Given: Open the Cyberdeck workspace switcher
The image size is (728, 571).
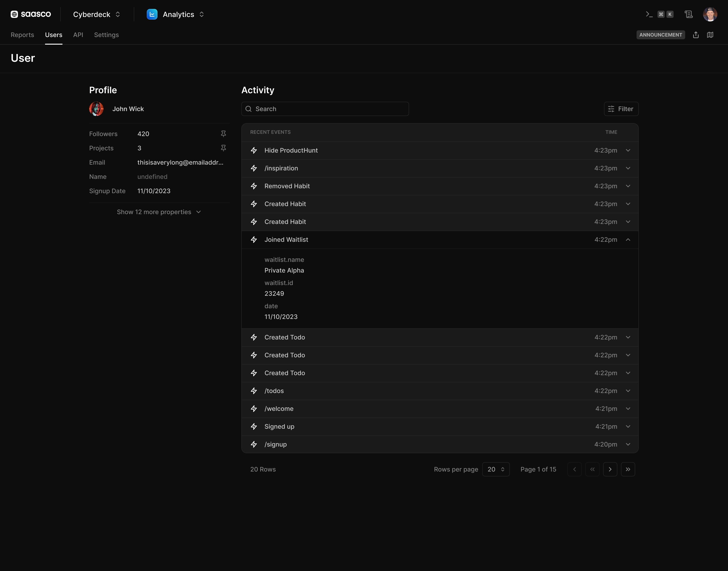Looking at the screenshot, I should [x=97, y=14].
